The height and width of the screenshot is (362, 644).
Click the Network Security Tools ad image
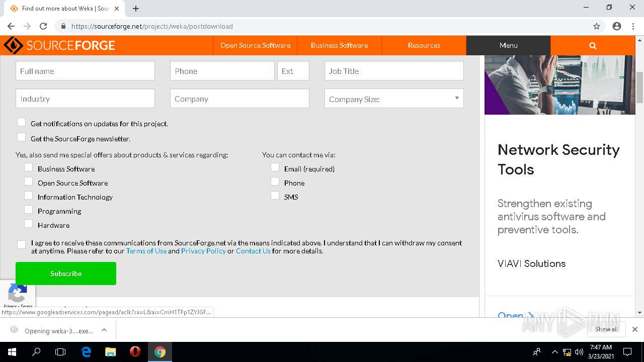point(559,85)
